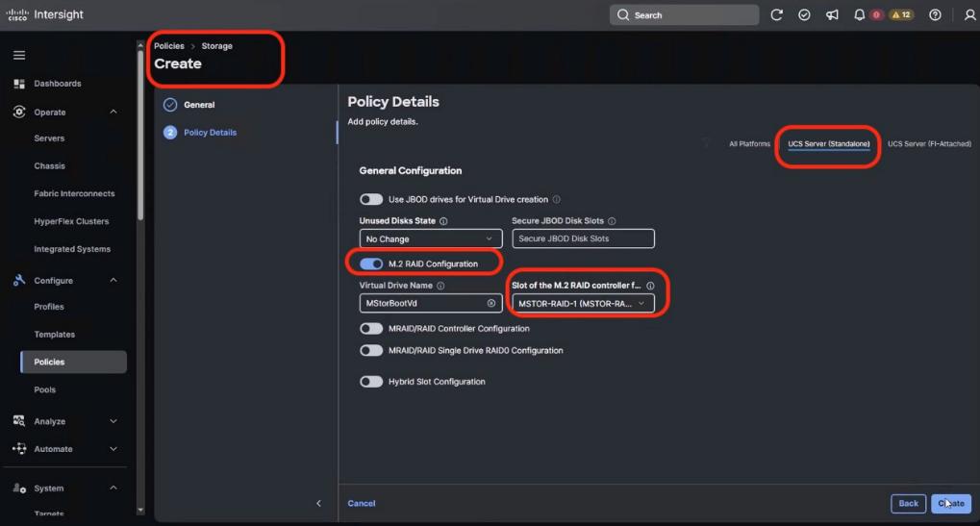Viewport: 980px width, 526px height.
Task: Open Profiles in the sidebar
Action: (49, 307)
